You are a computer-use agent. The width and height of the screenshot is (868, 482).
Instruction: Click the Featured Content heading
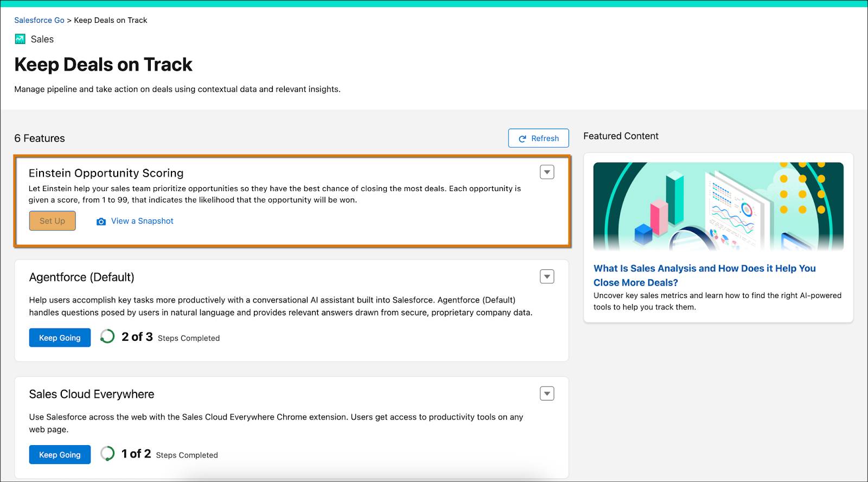pyautogui.click(x=621, y=136)
